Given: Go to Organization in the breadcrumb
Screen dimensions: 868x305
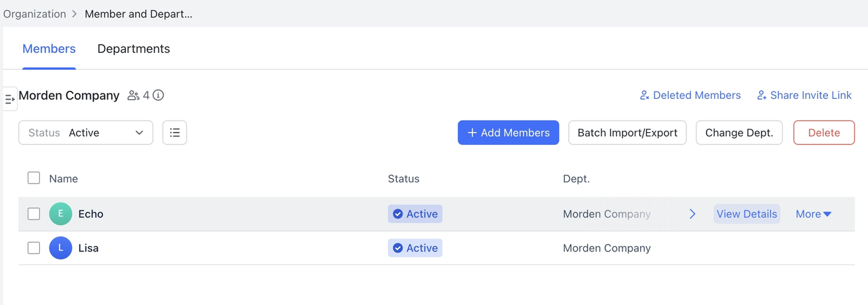Looking at the screenshot, I should 35,14.
